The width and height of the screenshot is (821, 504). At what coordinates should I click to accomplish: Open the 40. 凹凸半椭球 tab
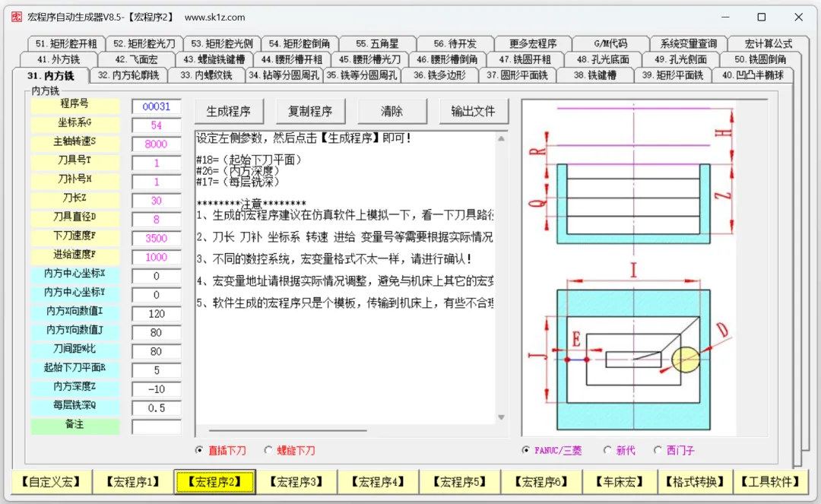[753, 75]
